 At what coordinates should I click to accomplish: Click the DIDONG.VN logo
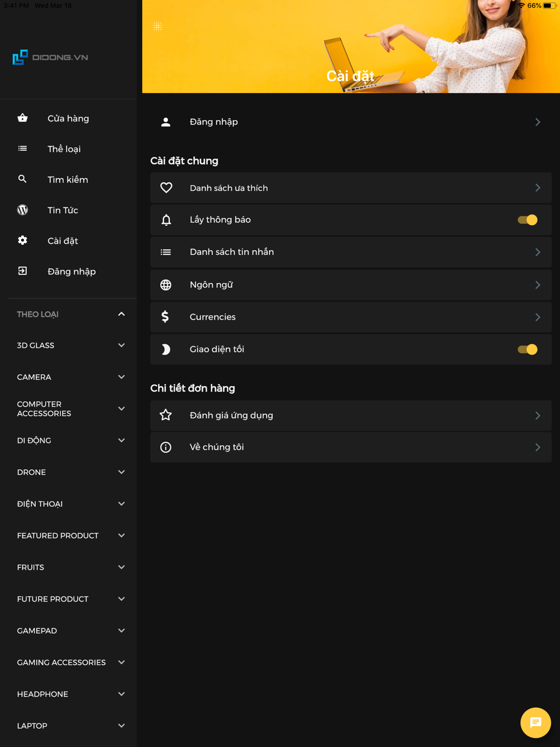(x=50, y=57)
